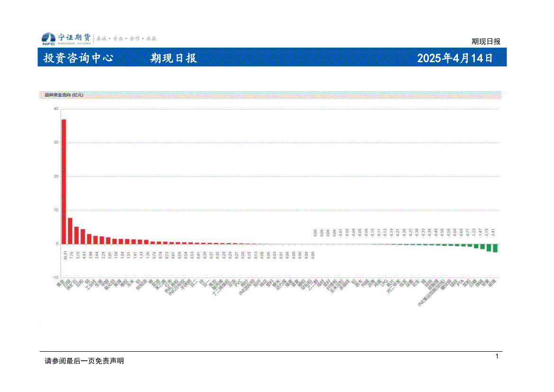The height and width of the screenshot is (392, 554).
Task: Click the value label 2.01
Action: [x=110, y=255]
